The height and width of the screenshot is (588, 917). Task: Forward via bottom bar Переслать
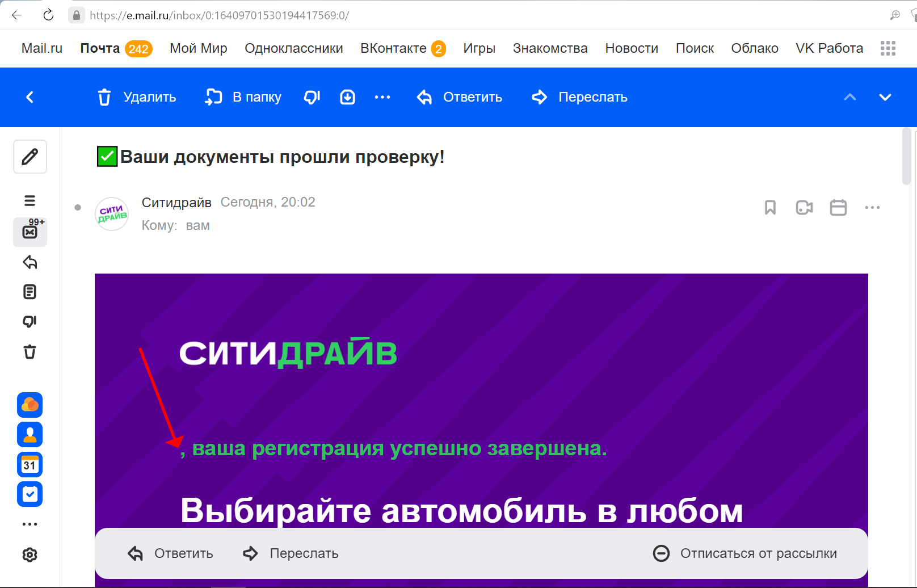(x=291, y=553)
